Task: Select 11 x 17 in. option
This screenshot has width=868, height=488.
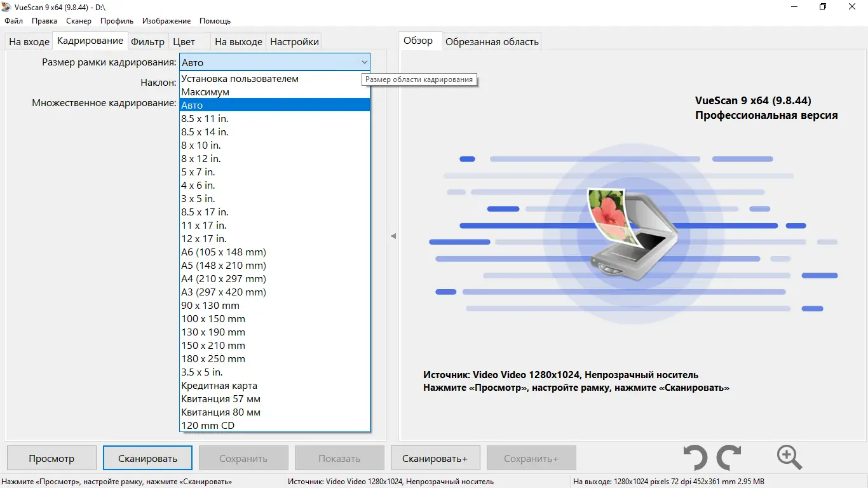Action: pos(275,225)
